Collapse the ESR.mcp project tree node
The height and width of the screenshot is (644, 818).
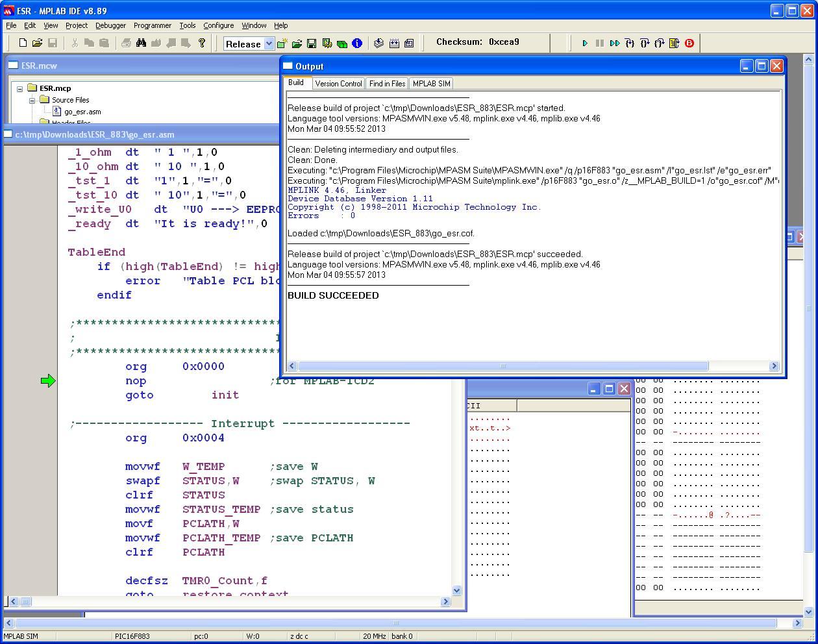tap(20, 88)
